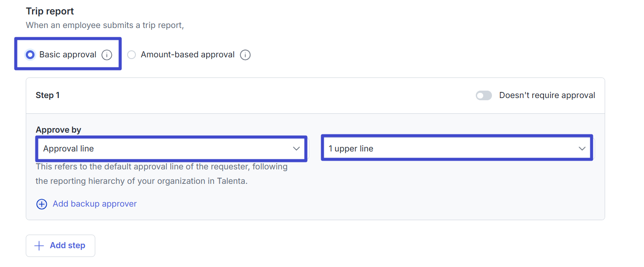Click the Basic approval label text

(68, 55)
